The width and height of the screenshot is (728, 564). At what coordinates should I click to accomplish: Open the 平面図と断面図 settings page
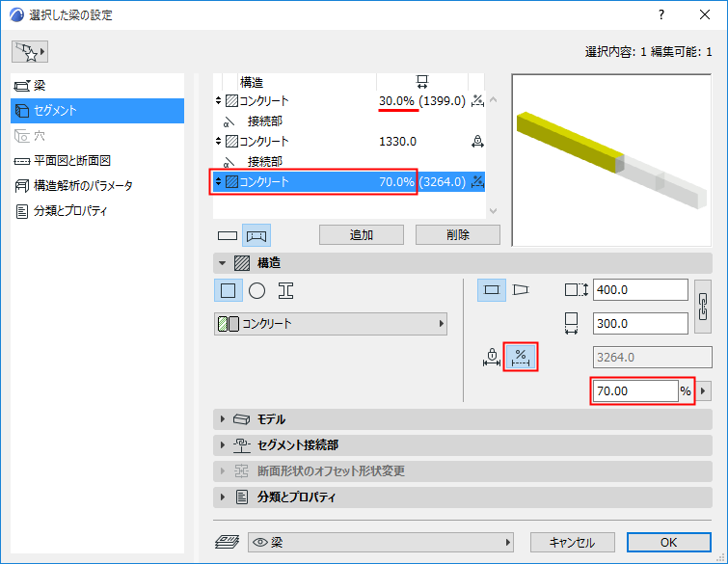[97, 161]
